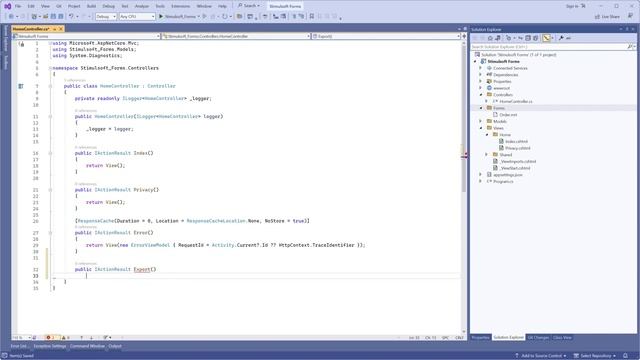Click the class glyph icon beside line 7
640x360 pixels.
pyautogui.click(x=21, y=86)
